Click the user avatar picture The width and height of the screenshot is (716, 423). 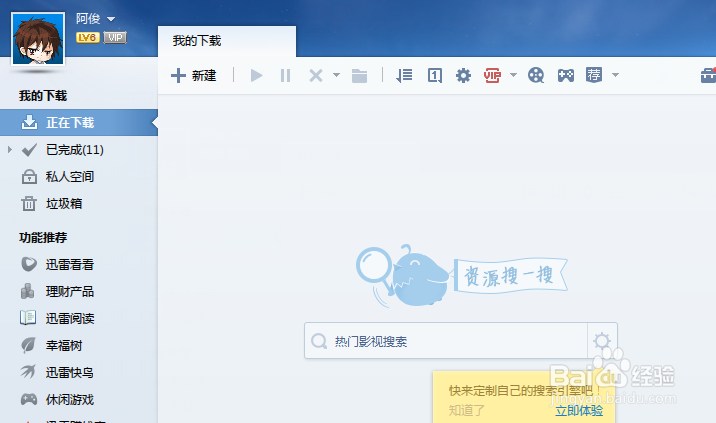(x=38, y=39)
